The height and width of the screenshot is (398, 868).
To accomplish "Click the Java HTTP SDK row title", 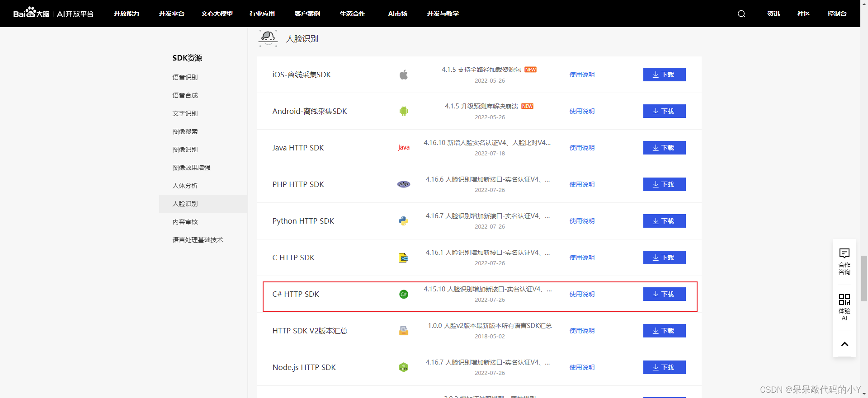I will pyautogui.click(x=298, y=148).
